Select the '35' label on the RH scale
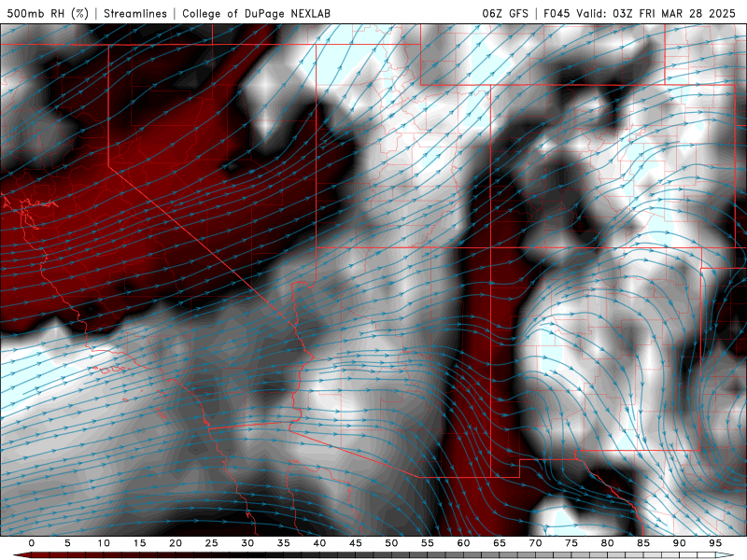This screenshot has width=747, height=560. coord(284,543)
